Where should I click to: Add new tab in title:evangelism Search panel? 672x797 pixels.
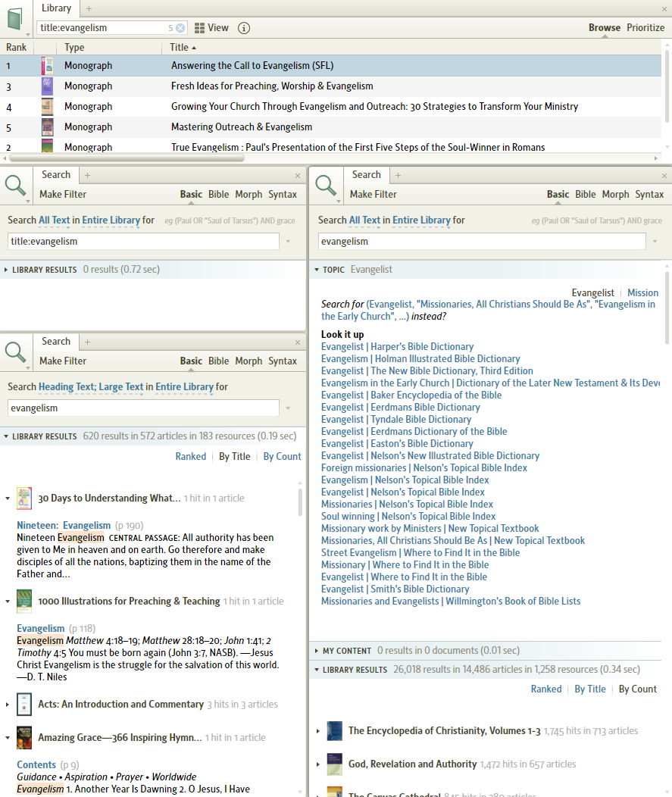point(87,175)
